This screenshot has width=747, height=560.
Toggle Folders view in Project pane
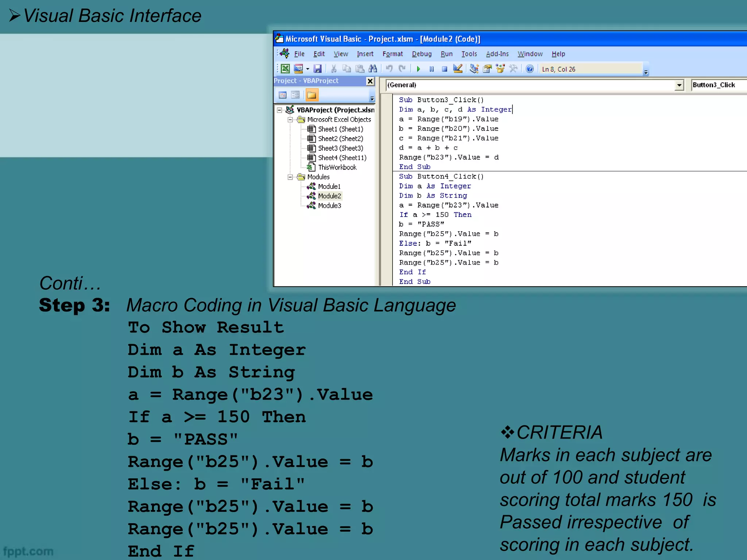click(x=311, y=95)
